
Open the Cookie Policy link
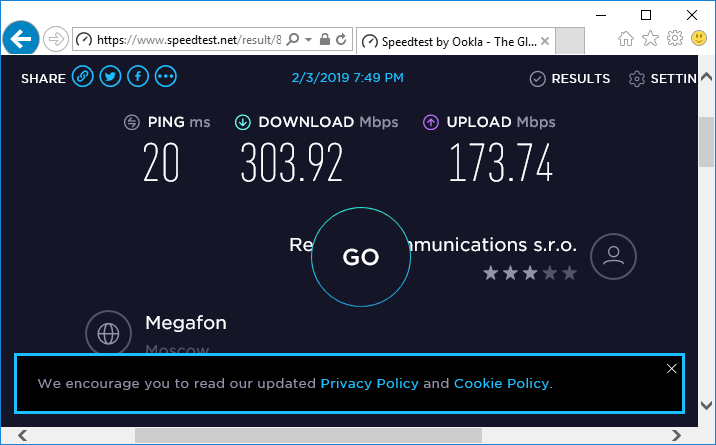pyautogui.click(x=503, y=383)
